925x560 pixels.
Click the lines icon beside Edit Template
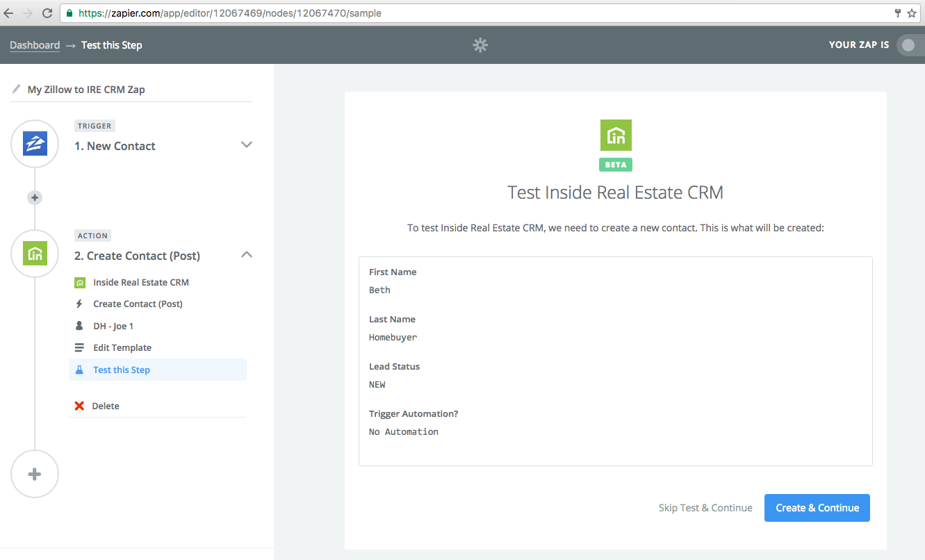pyautogui.click(x=79, y=348)
